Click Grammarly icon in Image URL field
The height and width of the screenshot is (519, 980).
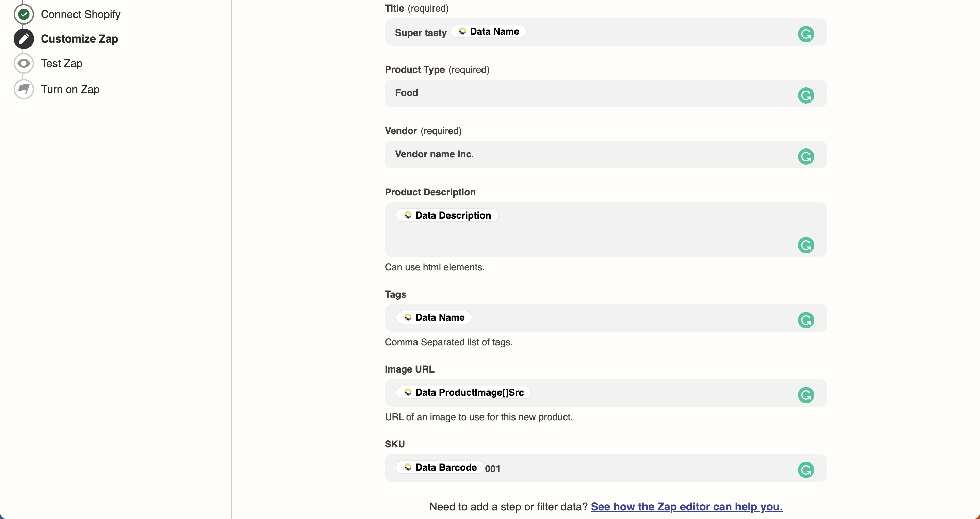(806, 395)
